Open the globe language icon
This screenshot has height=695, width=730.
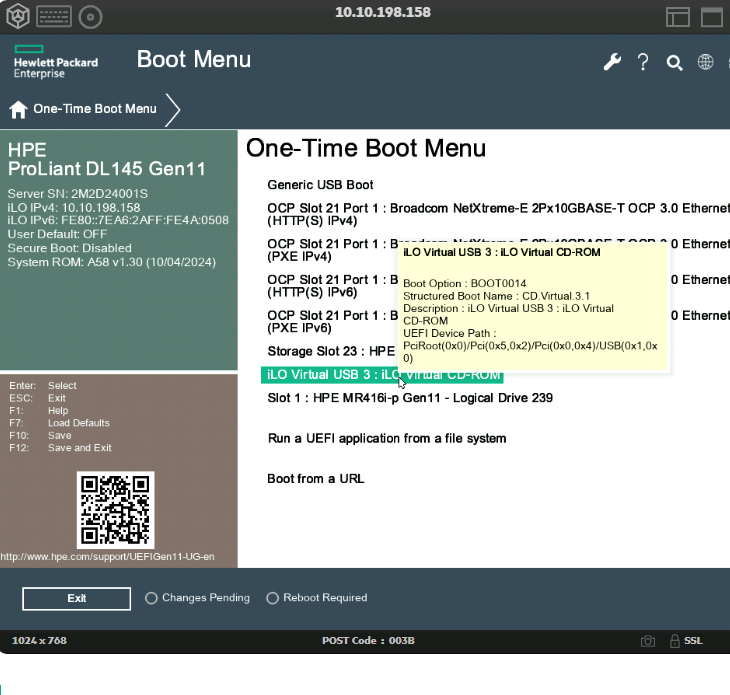705,61
